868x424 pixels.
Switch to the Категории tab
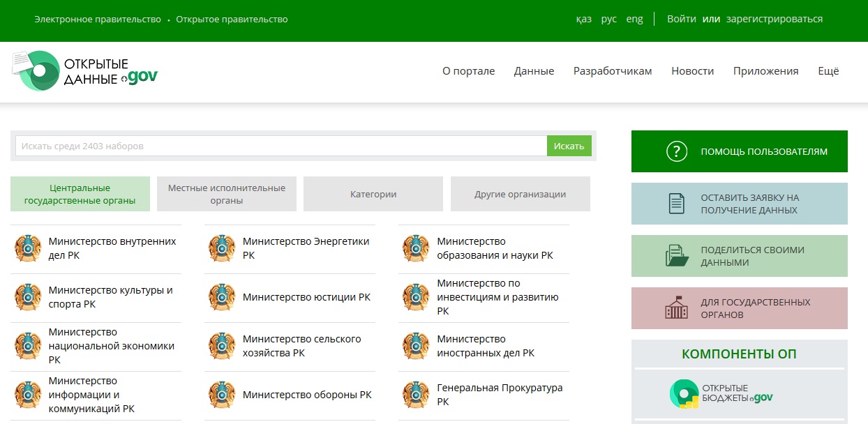pyautogui.click(x=373, y=193)
